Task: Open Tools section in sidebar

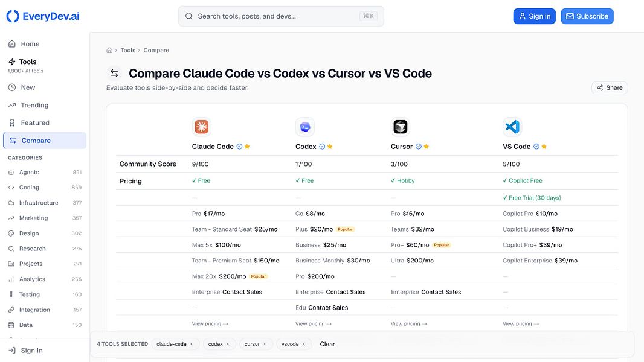Action: tap(45, 65)
